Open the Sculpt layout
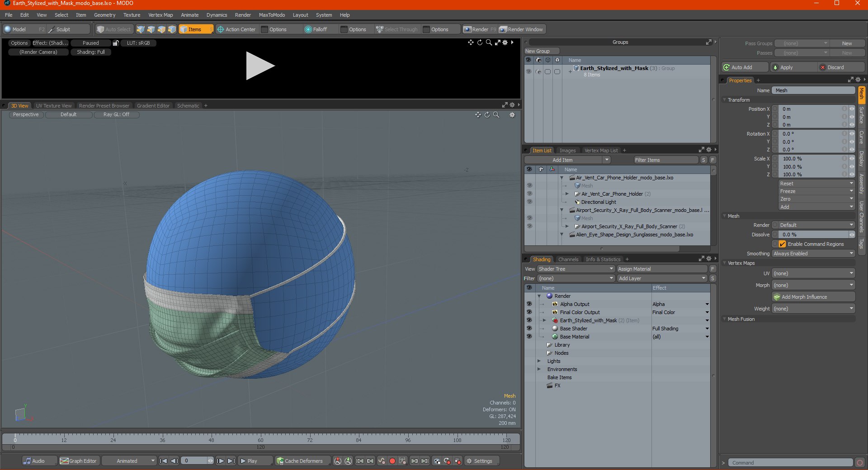The image size is (868, 470). (68, 29)
